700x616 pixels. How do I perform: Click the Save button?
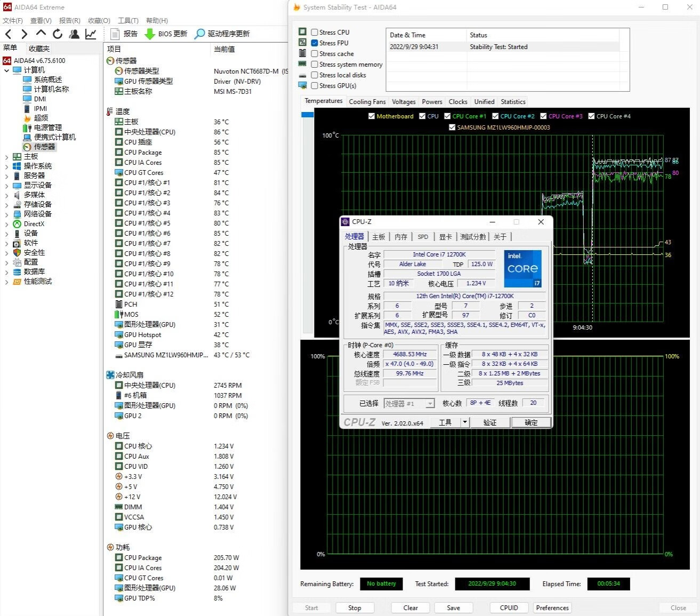453,608
